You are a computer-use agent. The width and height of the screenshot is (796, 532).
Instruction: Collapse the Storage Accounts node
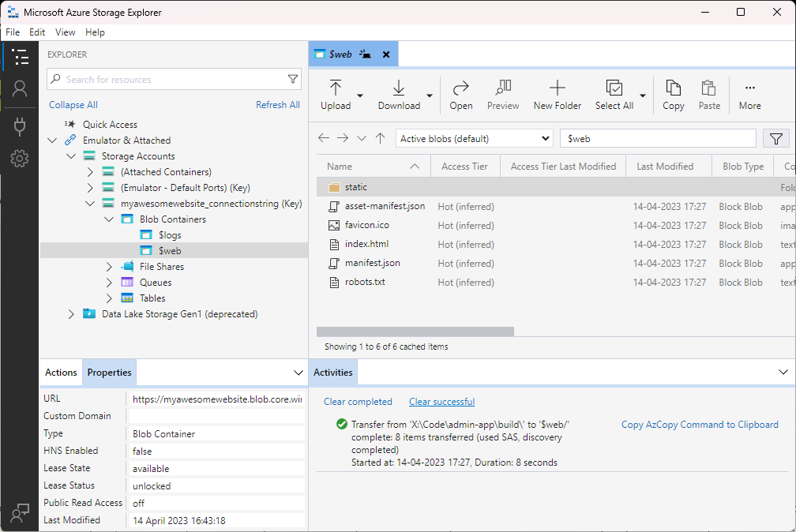point(71,155)
